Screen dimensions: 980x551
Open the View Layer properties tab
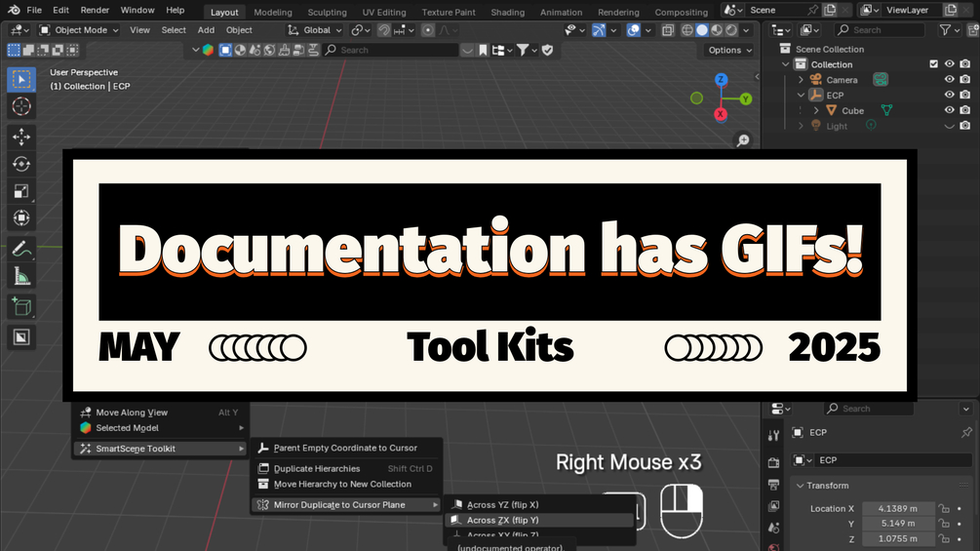tap(773, 506)
